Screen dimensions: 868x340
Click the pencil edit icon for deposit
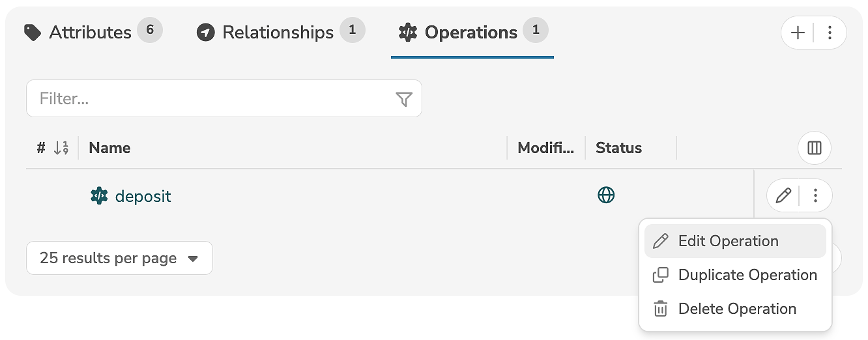point(784,195)
